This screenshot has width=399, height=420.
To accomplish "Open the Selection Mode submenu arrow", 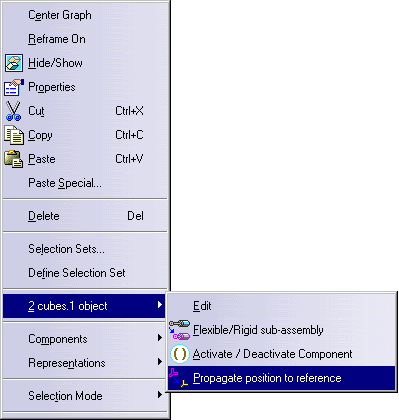I will 160,395.
